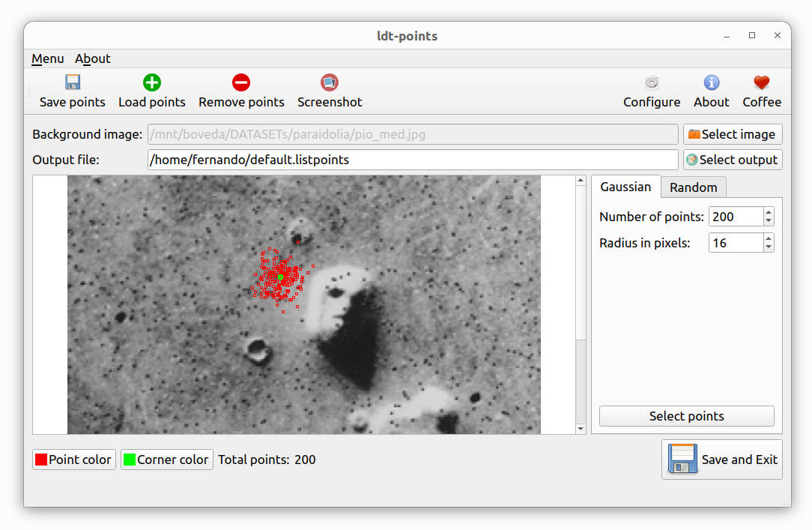Click the red Remove points icon
The image size is (812, 530).
pyautogui.click(x=240, y=82)
